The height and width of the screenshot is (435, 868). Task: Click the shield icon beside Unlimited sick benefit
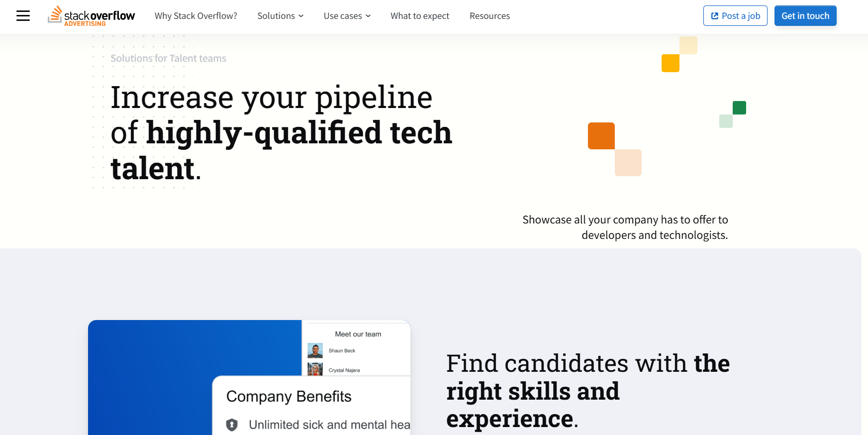[232, 425]
